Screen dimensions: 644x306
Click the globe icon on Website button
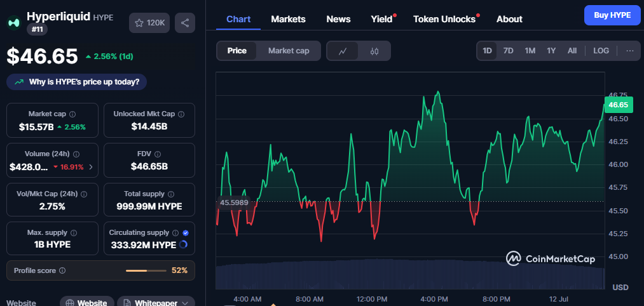[x=70, y=303]
